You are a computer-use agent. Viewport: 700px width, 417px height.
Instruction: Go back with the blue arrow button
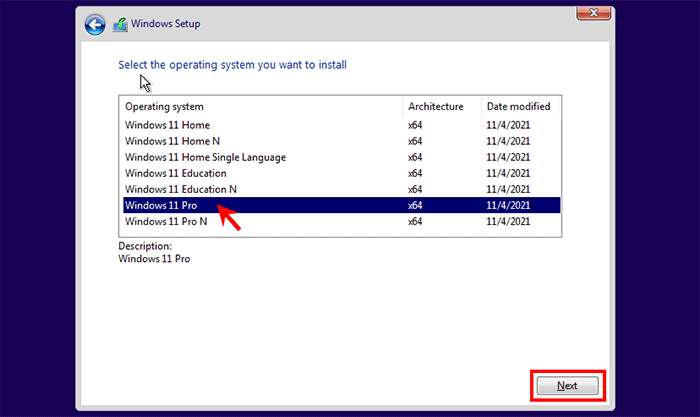95,25
